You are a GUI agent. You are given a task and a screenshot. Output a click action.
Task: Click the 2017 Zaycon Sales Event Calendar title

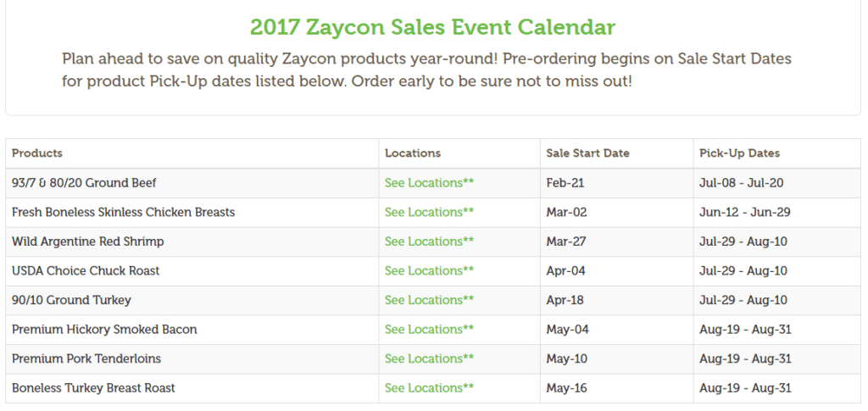click(432, 27)
